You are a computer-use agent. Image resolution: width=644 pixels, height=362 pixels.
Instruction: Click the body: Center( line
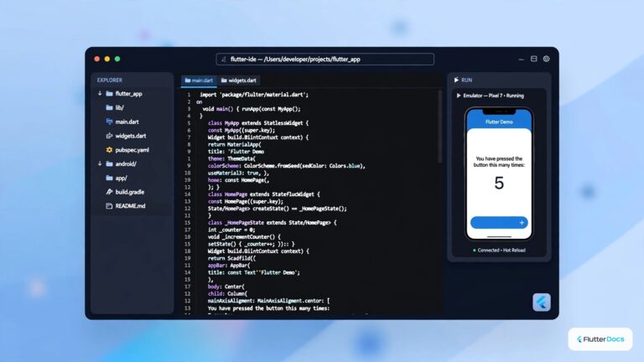coord(226,287)
